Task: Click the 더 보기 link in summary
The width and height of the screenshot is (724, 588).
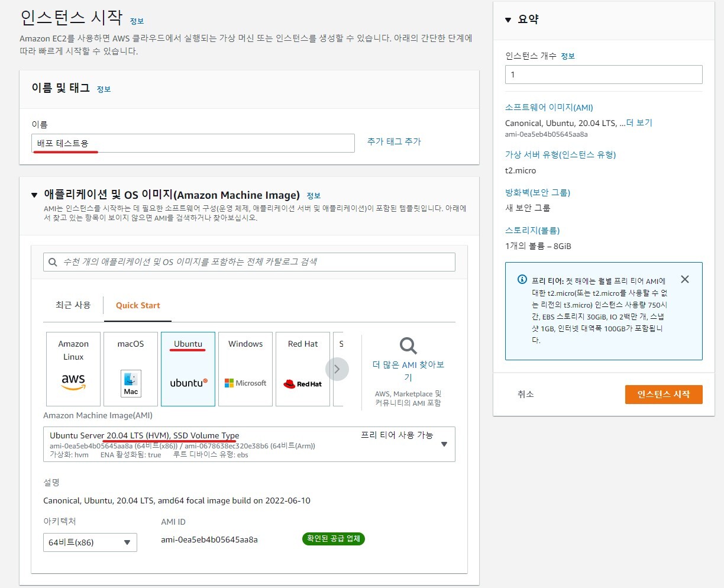Action: (x=639, y=122)
